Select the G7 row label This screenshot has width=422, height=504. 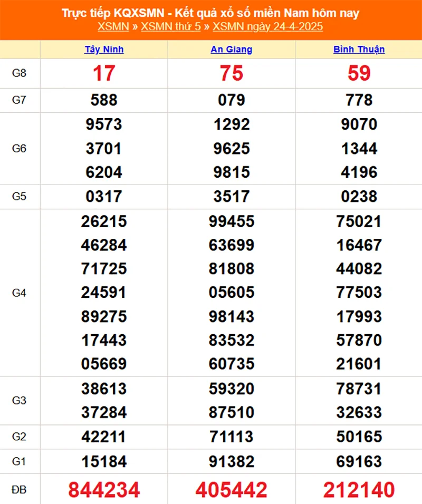point(20,100)
